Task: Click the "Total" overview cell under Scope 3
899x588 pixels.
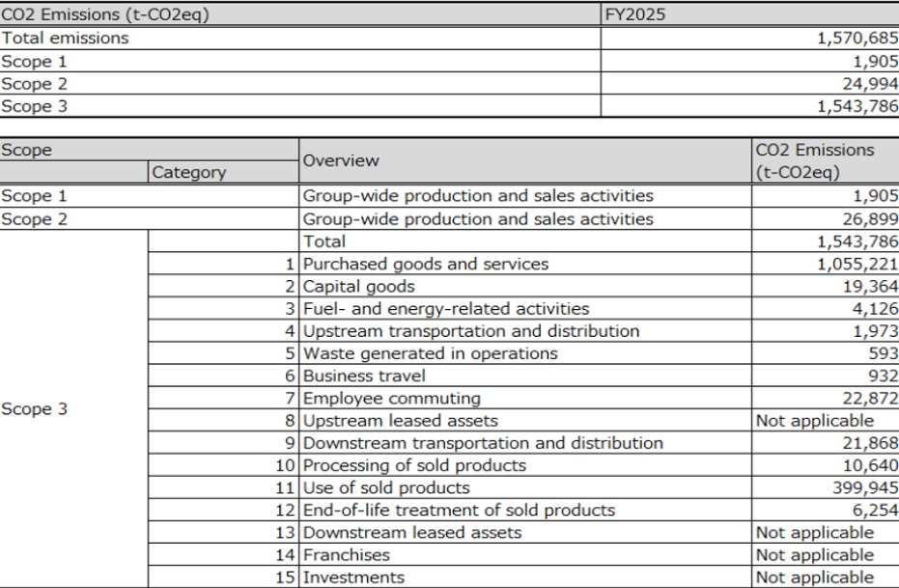Action: coord(525,241)
